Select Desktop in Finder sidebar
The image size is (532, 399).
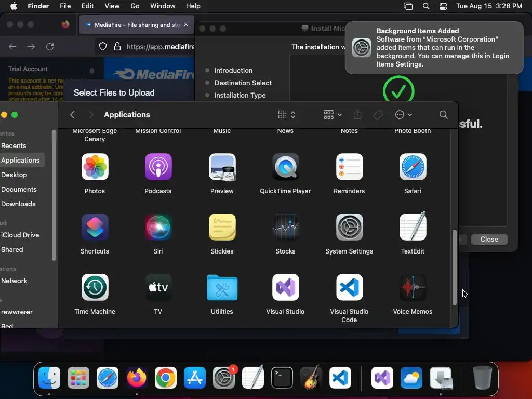tap(14, 175)
